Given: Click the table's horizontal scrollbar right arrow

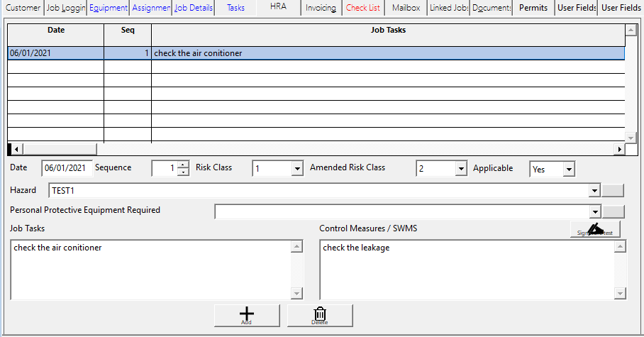Looking at the screenshot, I should [x=620, y=149].
